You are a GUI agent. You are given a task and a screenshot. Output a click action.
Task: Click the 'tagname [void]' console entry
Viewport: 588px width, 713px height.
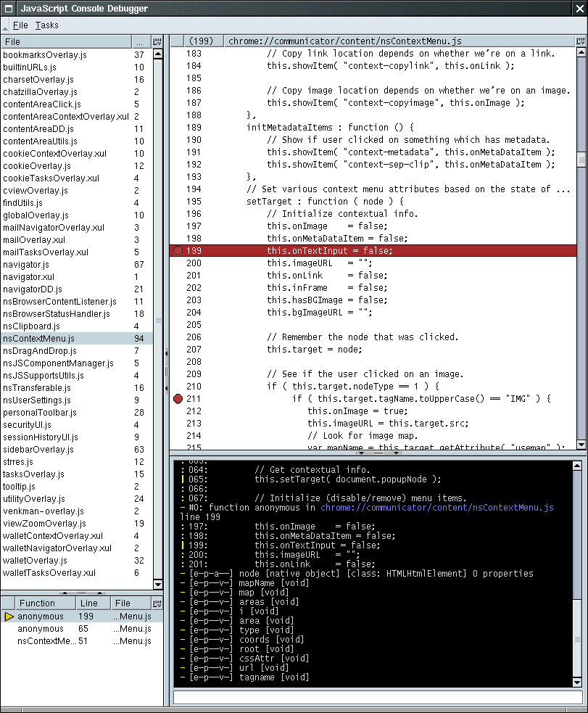coord(249,677)
